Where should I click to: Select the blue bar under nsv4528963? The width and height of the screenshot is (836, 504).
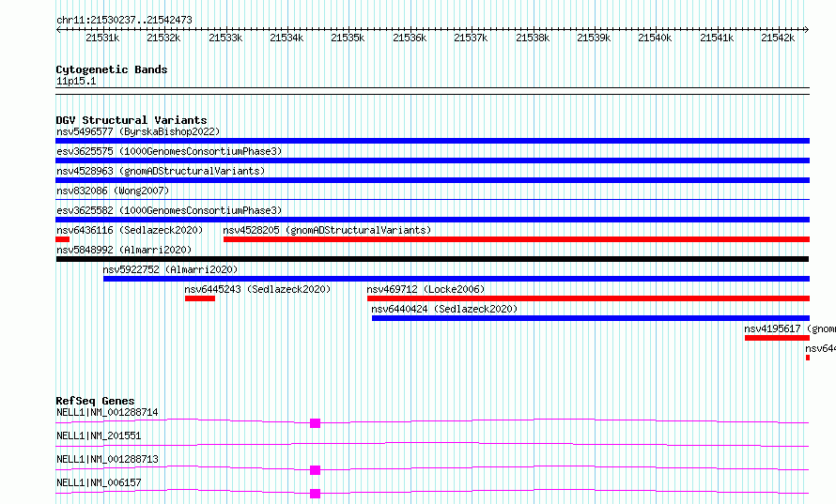pos(432,180)
